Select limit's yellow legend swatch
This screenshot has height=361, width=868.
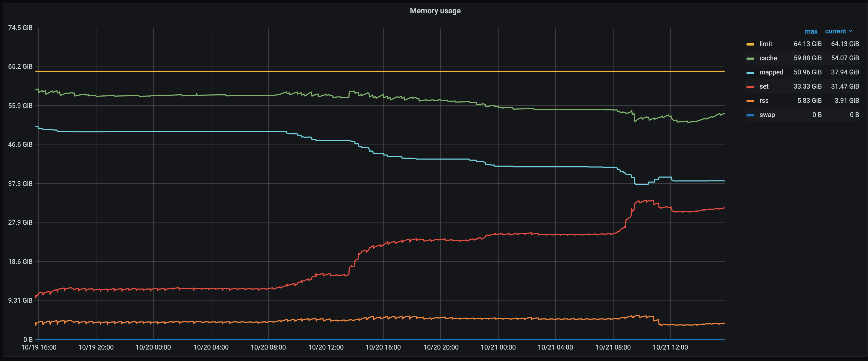750,44
